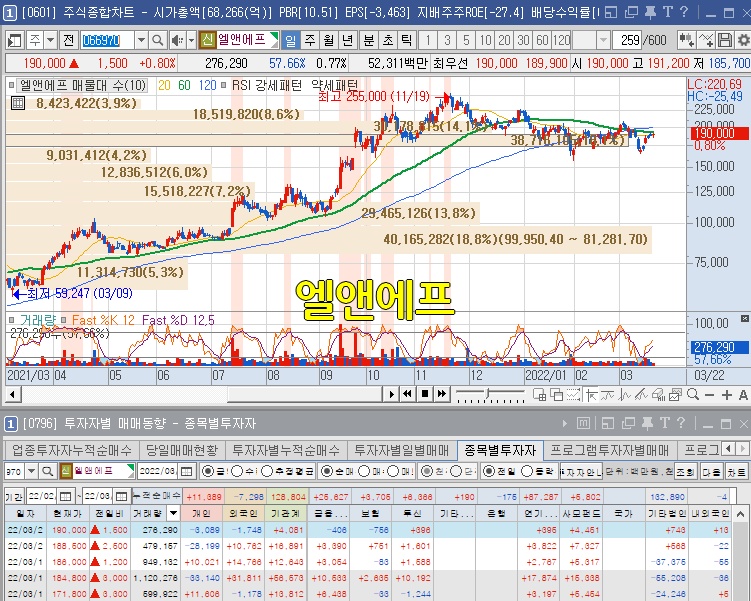Image resolution: width=751 pixels, height=601 pixels.
Task: Select the crosshair cursor tool icon
Action: pyautogui.click(x=591, y=395)
